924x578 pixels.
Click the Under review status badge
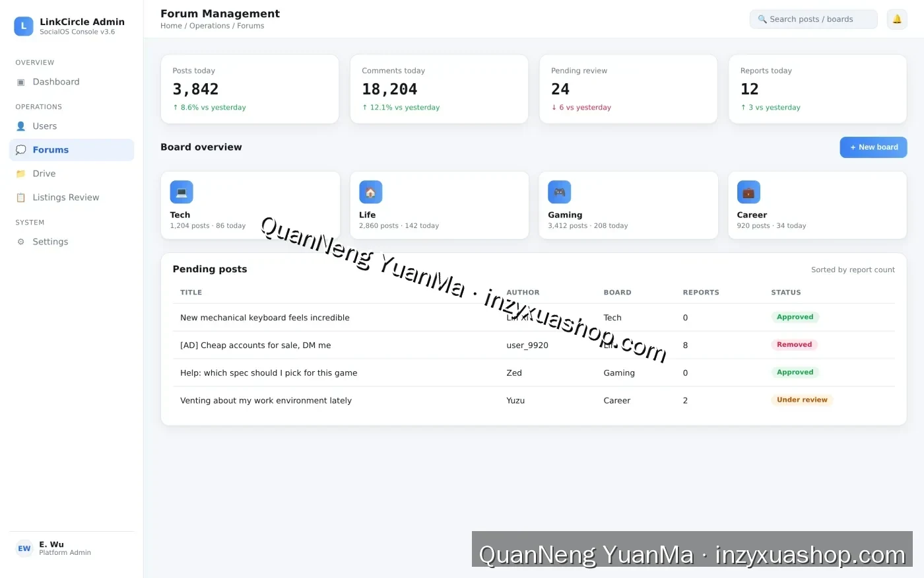click(802, 400)
